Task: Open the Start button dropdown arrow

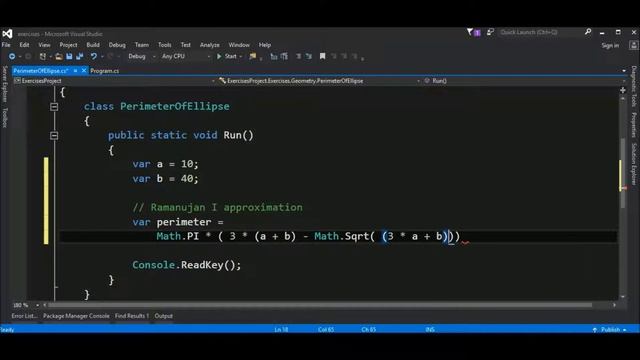Action: 241,56
